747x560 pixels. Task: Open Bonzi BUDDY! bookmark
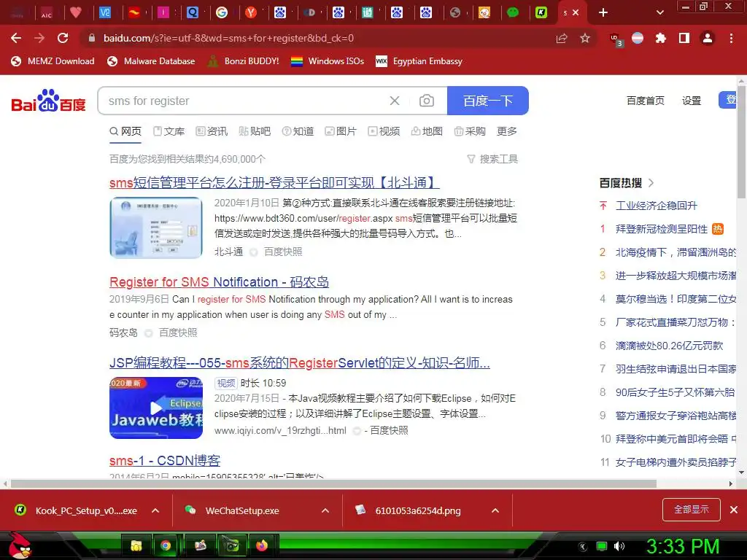point(244,61)
